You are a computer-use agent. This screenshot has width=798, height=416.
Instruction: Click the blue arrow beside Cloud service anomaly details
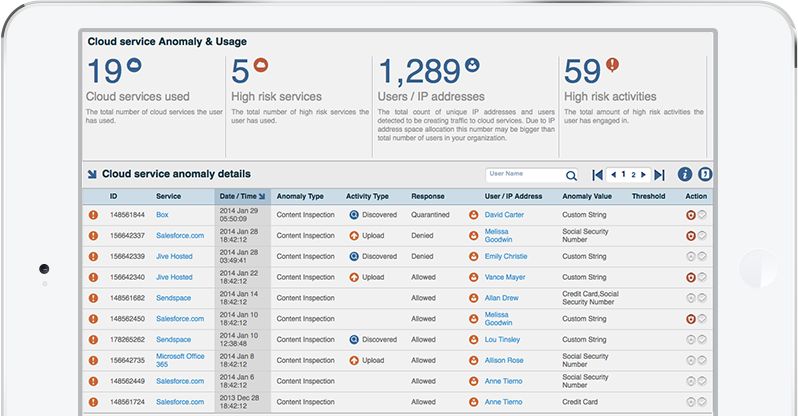[92, 174]
